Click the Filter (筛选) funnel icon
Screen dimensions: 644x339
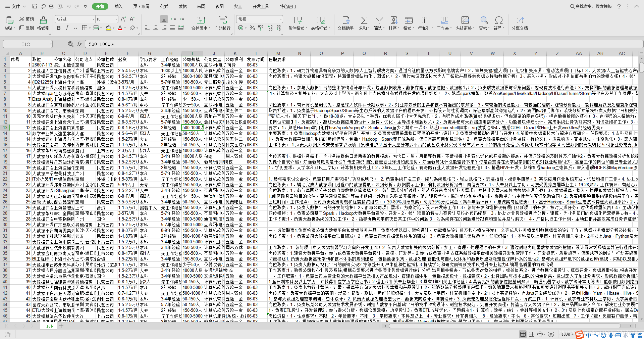coord(379,20)
